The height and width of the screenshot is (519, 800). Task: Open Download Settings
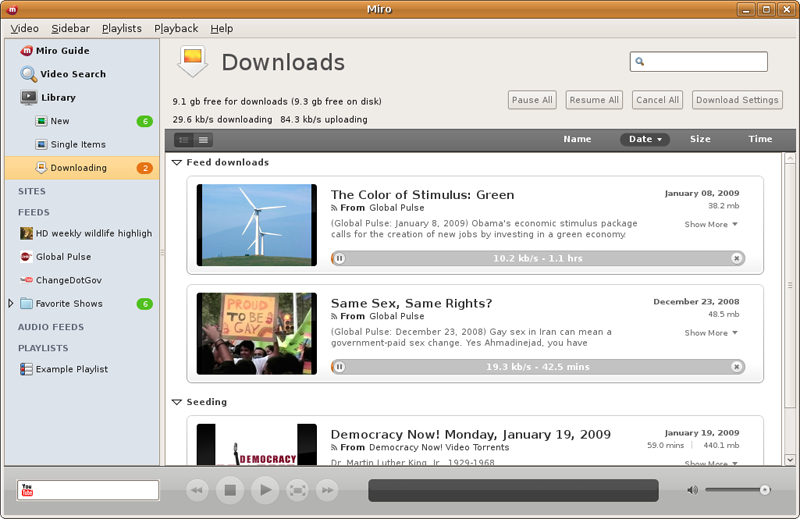click(737, 100)
